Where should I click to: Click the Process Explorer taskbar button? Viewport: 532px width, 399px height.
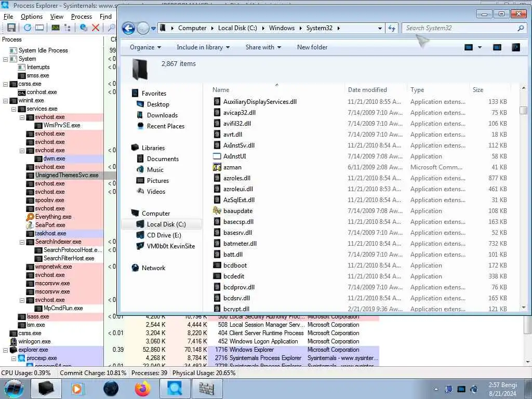click(175, 389)
